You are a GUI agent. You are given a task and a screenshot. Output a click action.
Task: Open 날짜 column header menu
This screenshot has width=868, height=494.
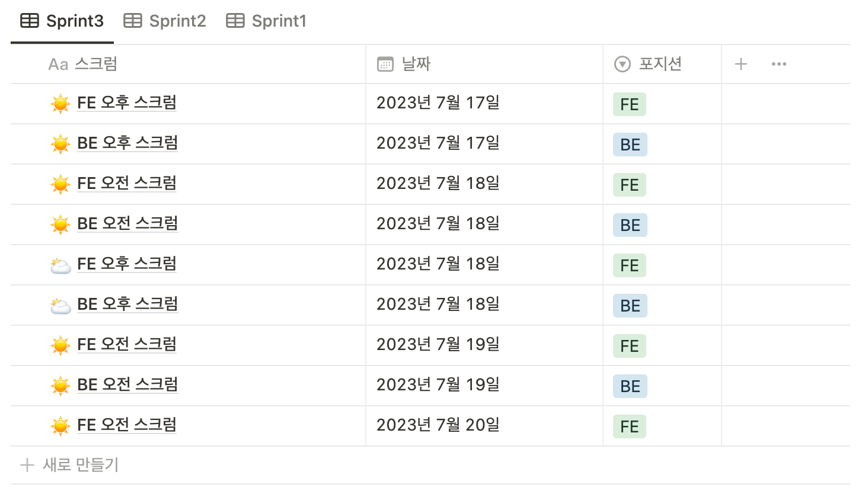484,64
